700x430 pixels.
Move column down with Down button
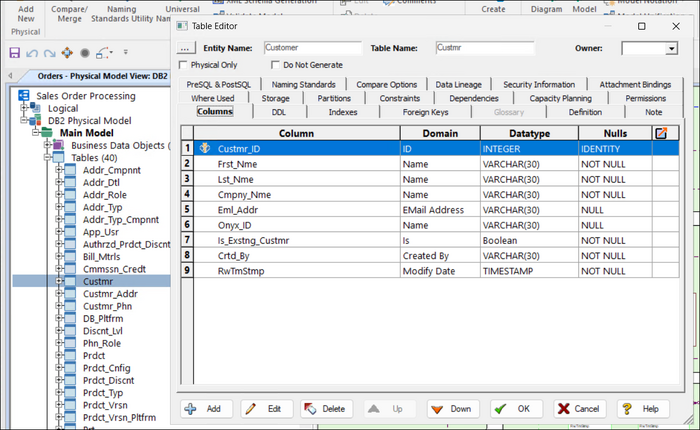[x=453, y=409]
